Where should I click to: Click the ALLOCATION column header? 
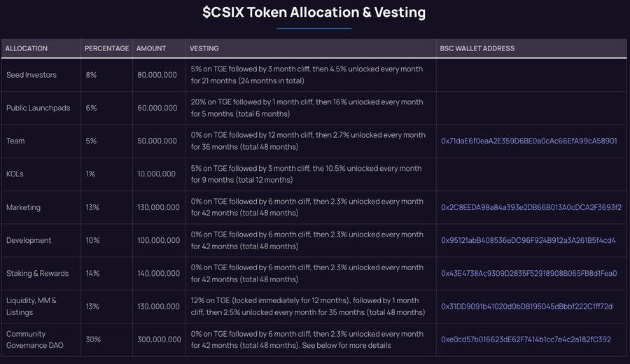click(27, 48)
